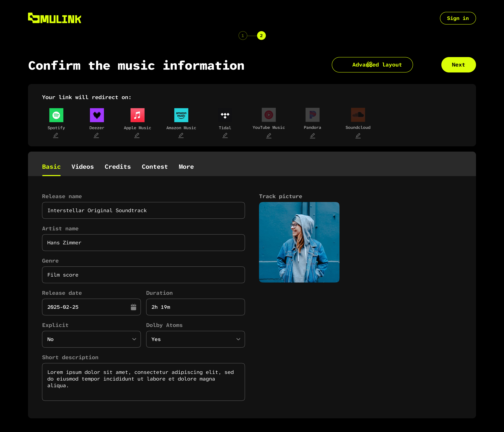
Task: Click the Deezer icon
Action: pos(97,115)
